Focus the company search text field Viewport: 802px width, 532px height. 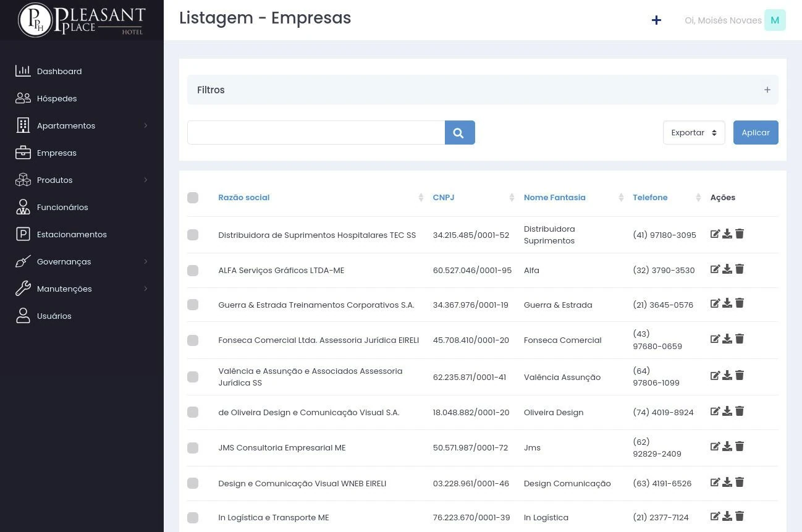(x=316, y=133)
